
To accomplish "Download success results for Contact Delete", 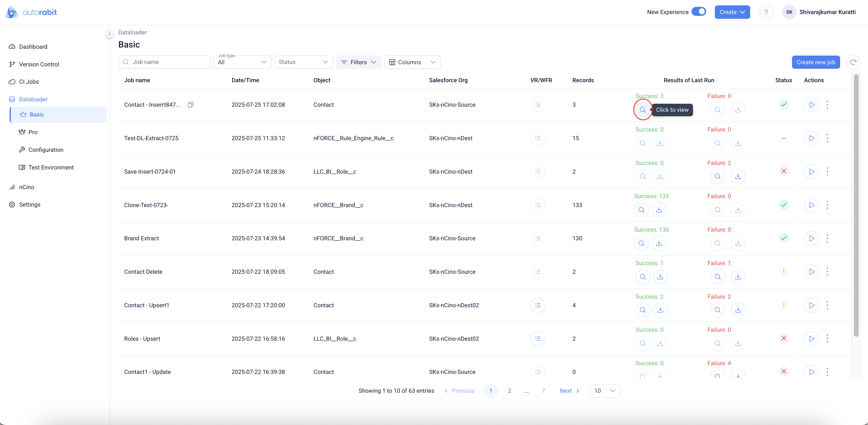I will click(660, 277).
